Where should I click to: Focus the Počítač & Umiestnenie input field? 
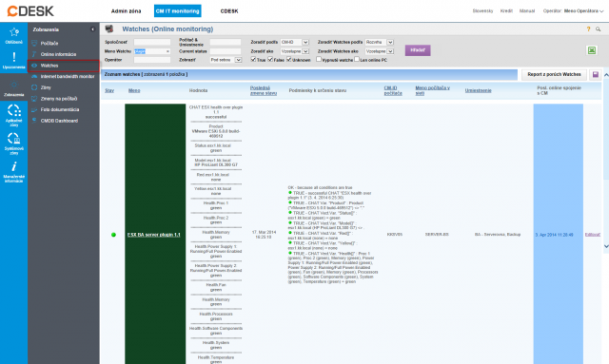click(x=226, y=42)
